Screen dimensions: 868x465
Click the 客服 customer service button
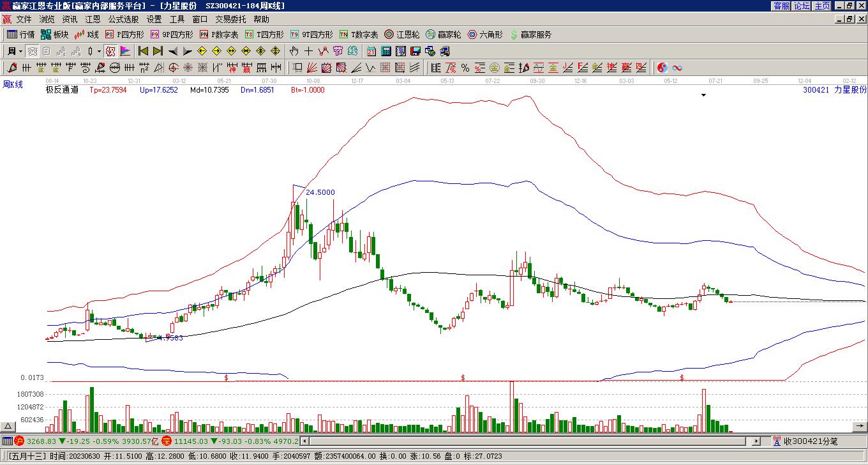781,6
